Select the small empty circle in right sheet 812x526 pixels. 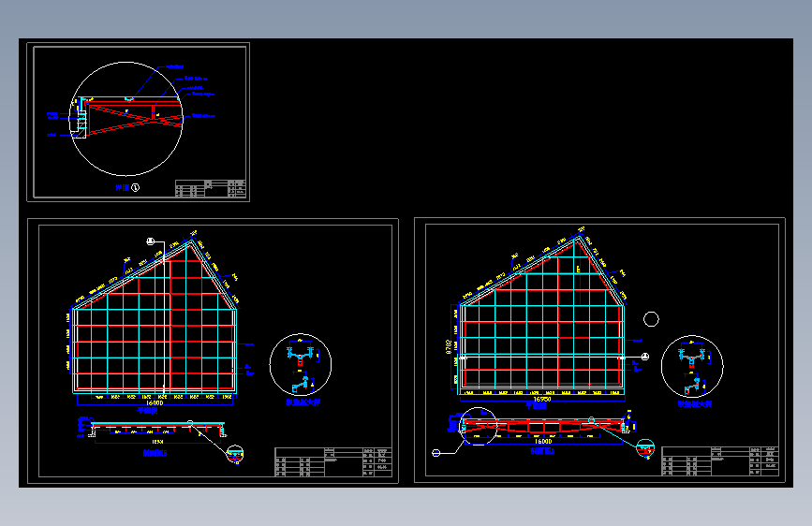pyautogui.click(x=651, y=319)
